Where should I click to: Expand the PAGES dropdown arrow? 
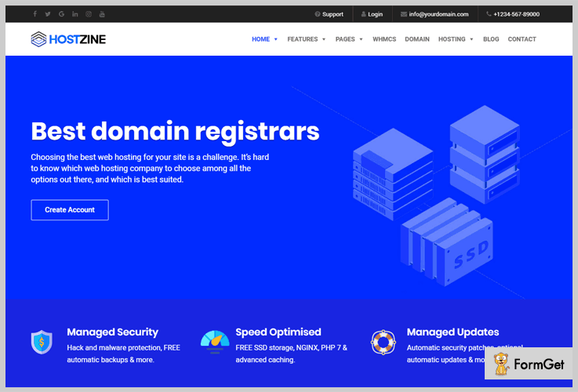pyautogui.click(x=362, y=39)
